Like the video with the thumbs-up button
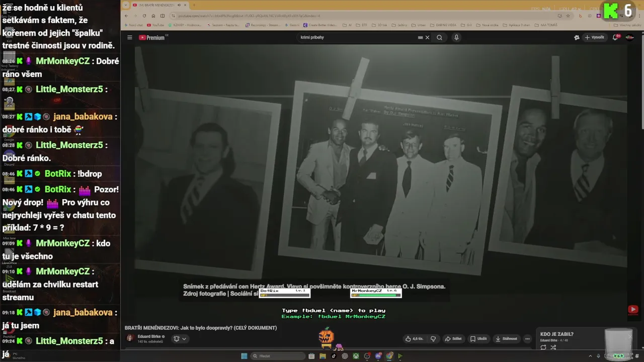This screenshot has height=362, width=644. pyautogui.click(x=415, y=339)
